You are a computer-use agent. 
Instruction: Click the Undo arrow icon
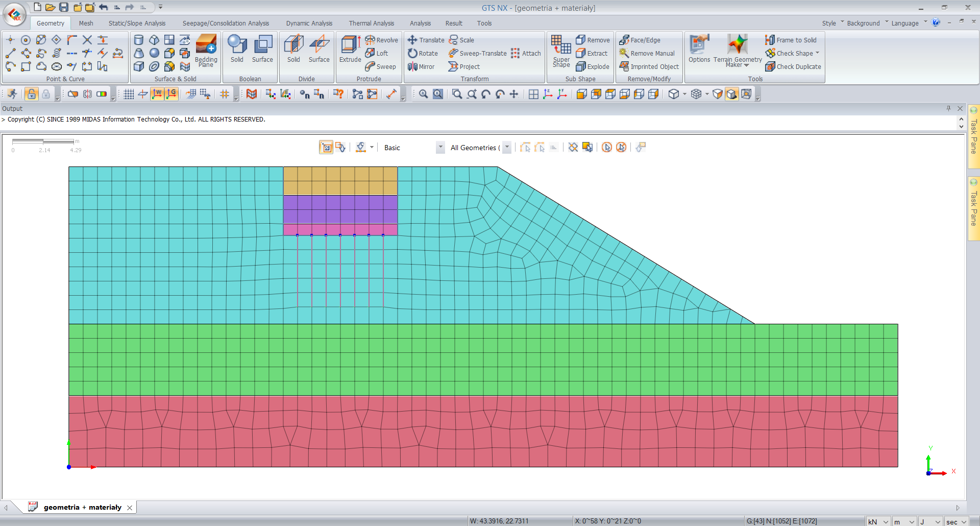[x=104, y=7]
